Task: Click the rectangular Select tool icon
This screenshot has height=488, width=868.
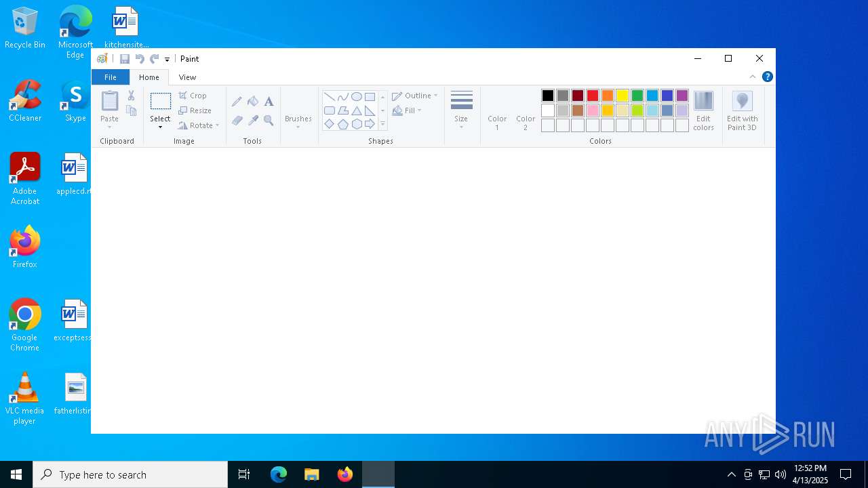Action: pyautogui.click(x=161, y=102)
